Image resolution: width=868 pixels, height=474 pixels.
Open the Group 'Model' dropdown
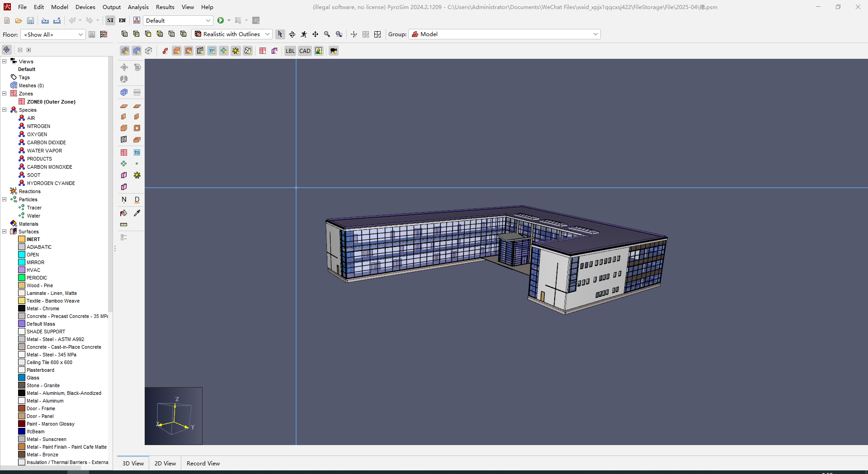pos(505,34)
